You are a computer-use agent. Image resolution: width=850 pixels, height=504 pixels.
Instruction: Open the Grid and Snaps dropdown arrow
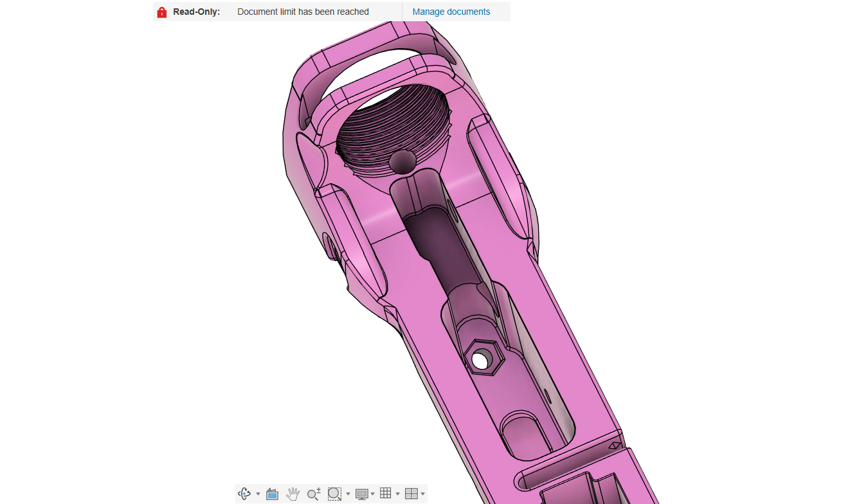(397, 494)
